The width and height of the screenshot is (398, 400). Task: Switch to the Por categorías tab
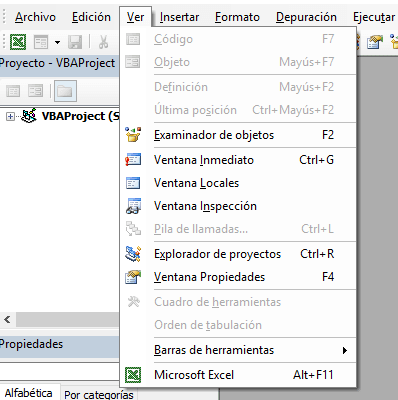tap(99, 394)
